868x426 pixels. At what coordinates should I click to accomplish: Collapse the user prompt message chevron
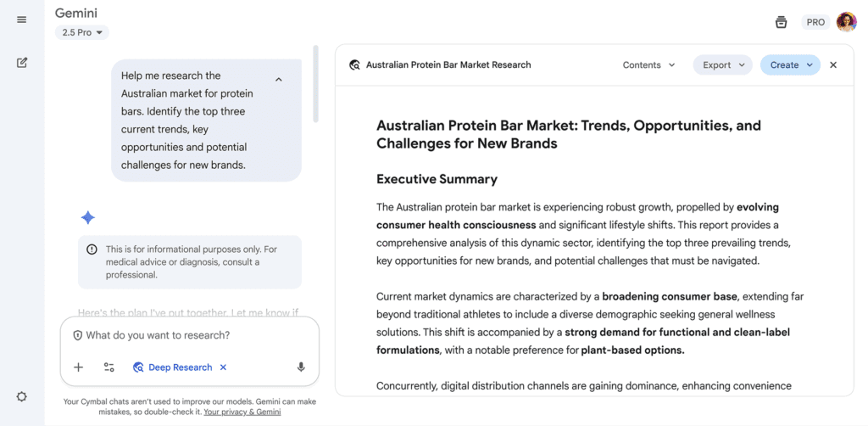(x=279, y=80)
